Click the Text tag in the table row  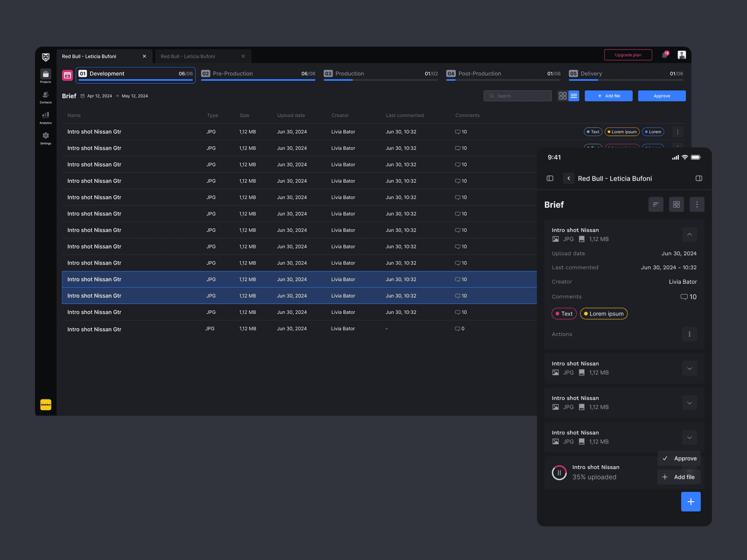[x=593, y=132]
